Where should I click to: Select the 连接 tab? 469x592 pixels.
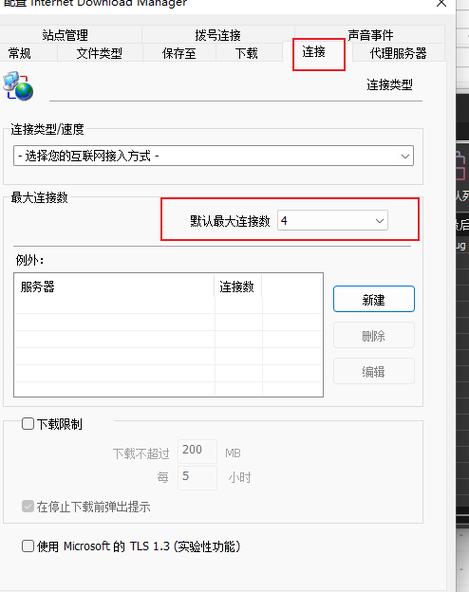tap(314, 52)
